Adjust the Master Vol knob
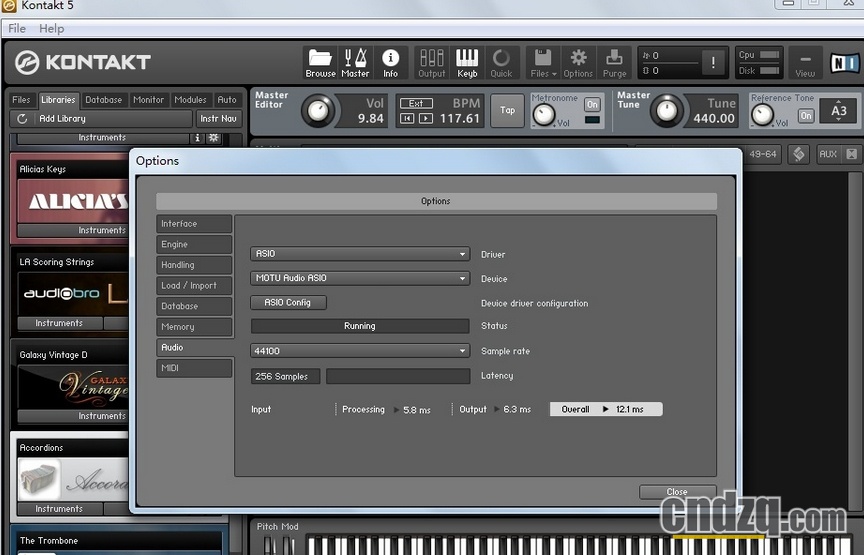This screenshot has height=555, width=864. [x=318, y=111]
